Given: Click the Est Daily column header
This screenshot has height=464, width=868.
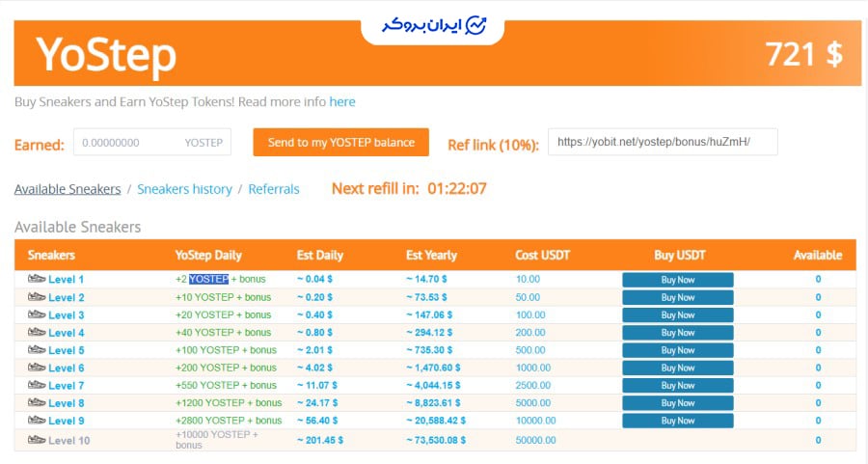Looking at the screenshot, I should point(320,256).
